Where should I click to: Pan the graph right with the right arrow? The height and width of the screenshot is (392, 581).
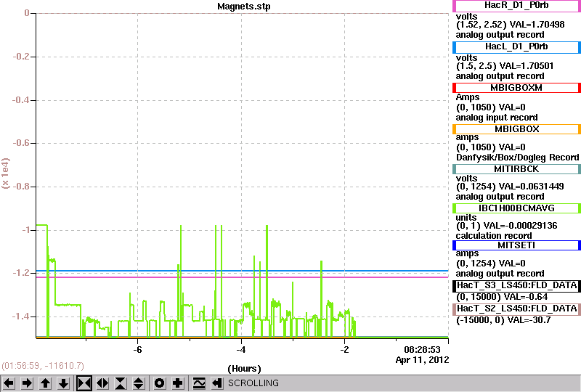[x=27, y=383]
